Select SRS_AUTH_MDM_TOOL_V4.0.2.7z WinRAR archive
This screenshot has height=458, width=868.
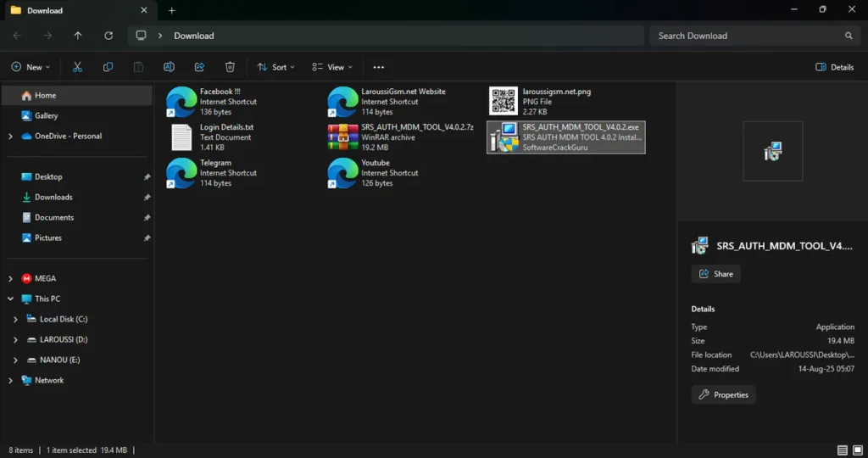401,137
